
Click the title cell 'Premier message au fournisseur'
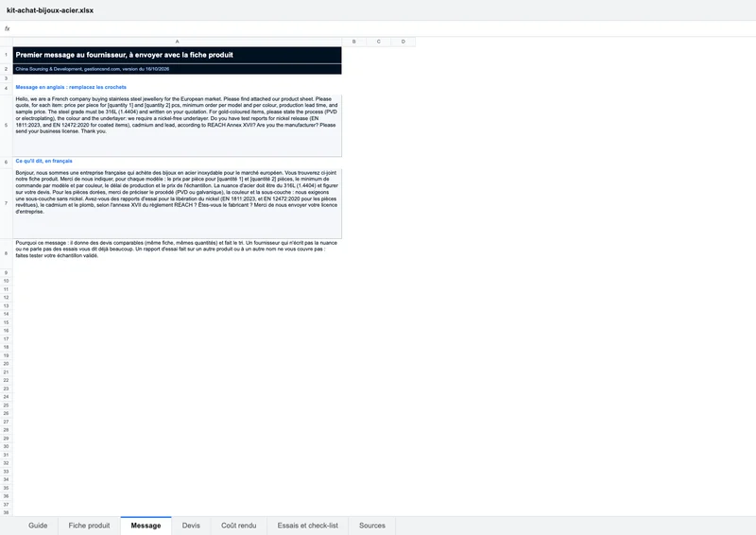coord(177,55)
